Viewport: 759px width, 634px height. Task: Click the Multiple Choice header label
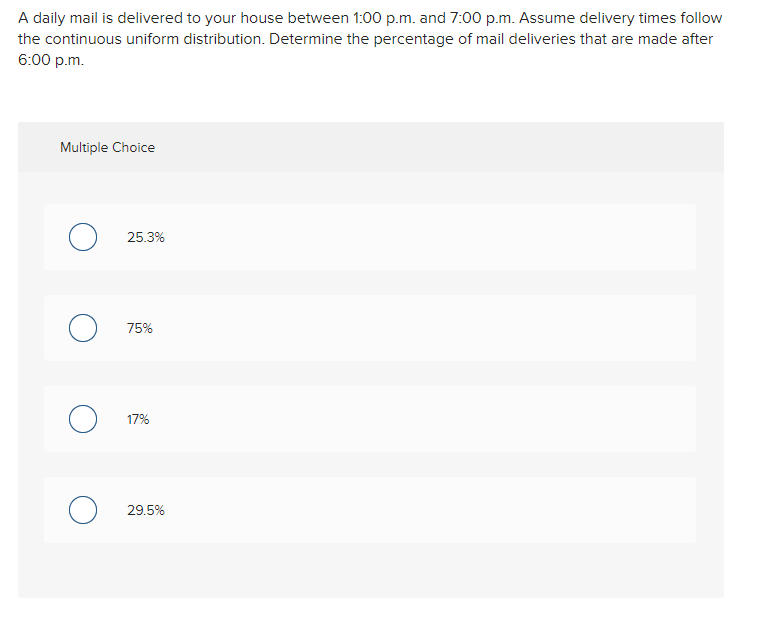(107, 147)
